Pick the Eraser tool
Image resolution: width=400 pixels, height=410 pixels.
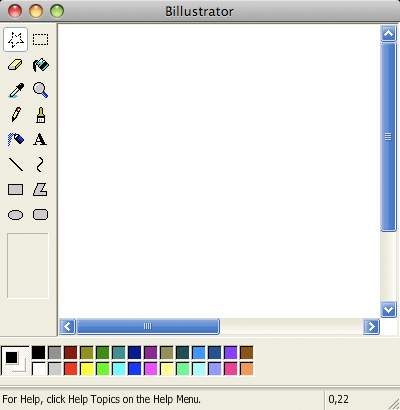[15, 65]
